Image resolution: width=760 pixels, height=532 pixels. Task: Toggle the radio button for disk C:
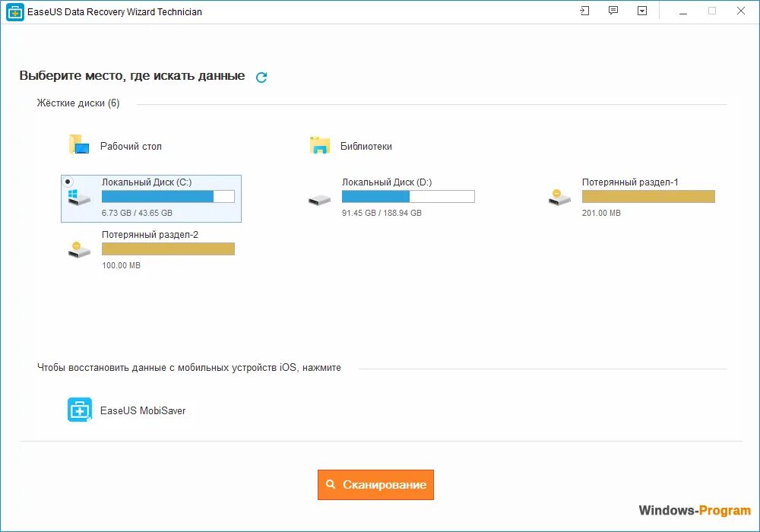click(68, 182)
